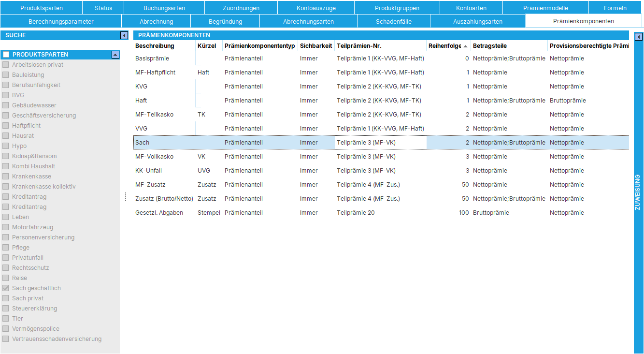The image size is (644, 354).
Task: Open the Buchungsarten tab
Action: pos(164,7)
